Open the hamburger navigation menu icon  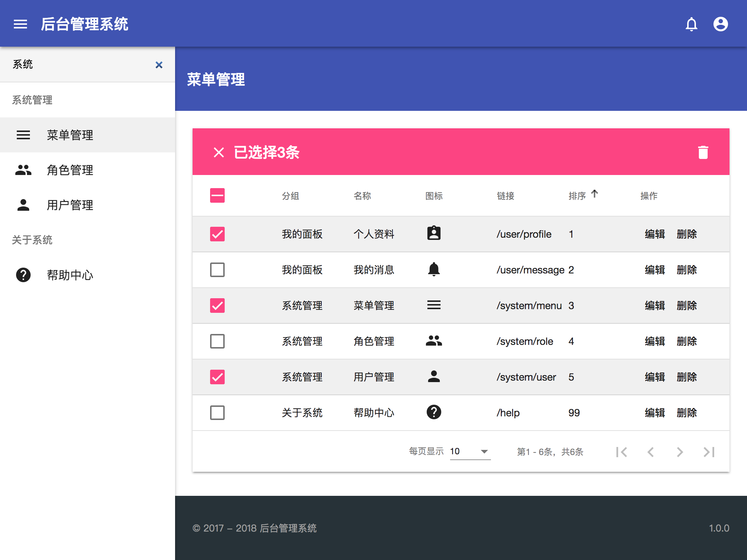point(20,24)
